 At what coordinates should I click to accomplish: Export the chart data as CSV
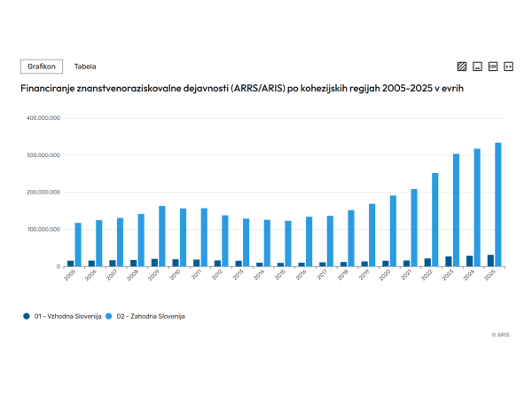tap(493, 67)
